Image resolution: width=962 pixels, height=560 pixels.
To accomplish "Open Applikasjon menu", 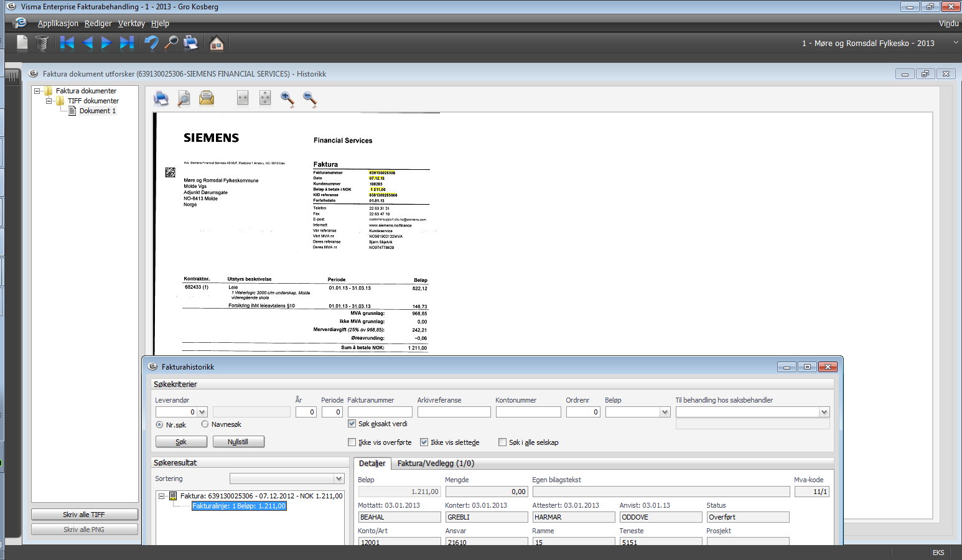I will 58,23.
